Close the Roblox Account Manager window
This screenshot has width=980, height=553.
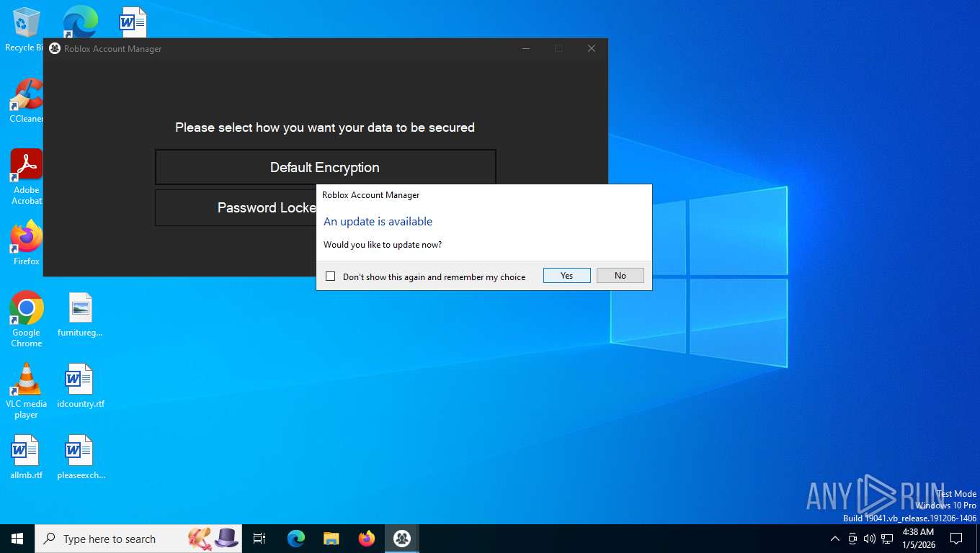pyautogui.click(x=591, y=48)
